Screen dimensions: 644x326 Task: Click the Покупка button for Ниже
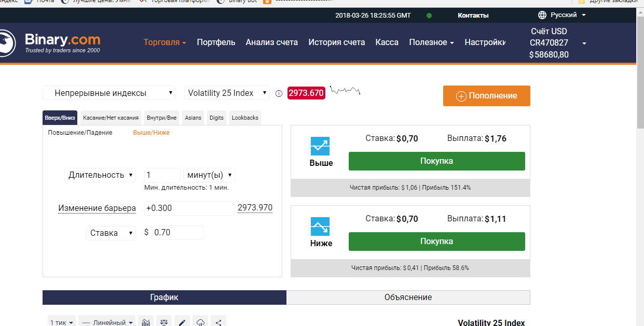(x=436, y=242)
